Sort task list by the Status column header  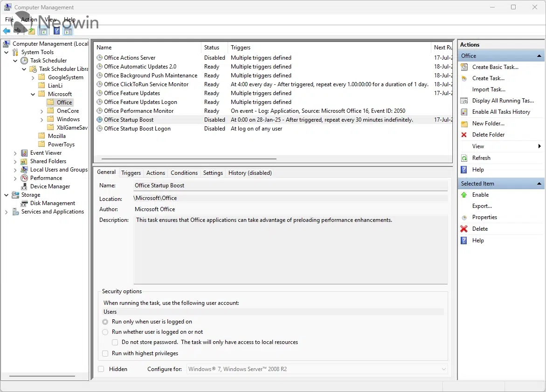click(x=214, y=48)
